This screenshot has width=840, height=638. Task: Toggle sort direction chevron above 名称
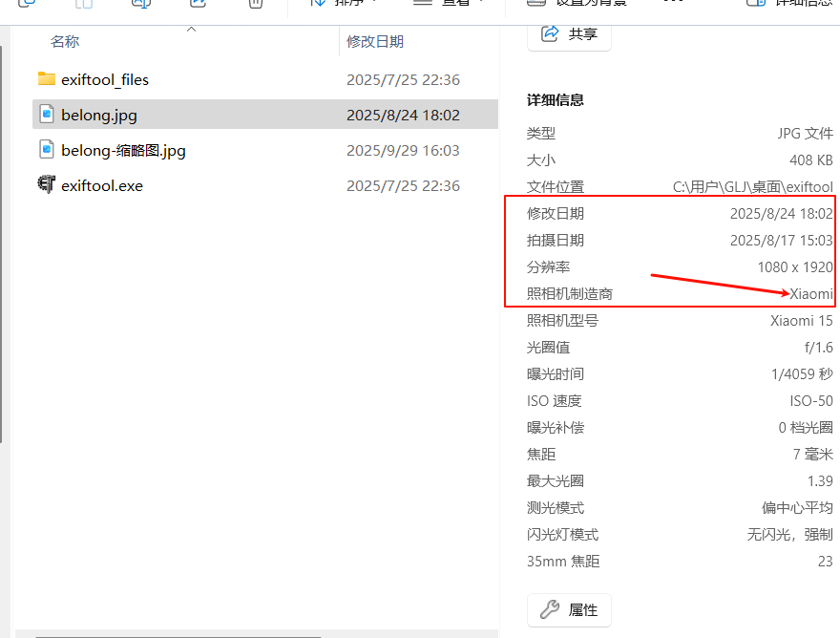[191, 30]
